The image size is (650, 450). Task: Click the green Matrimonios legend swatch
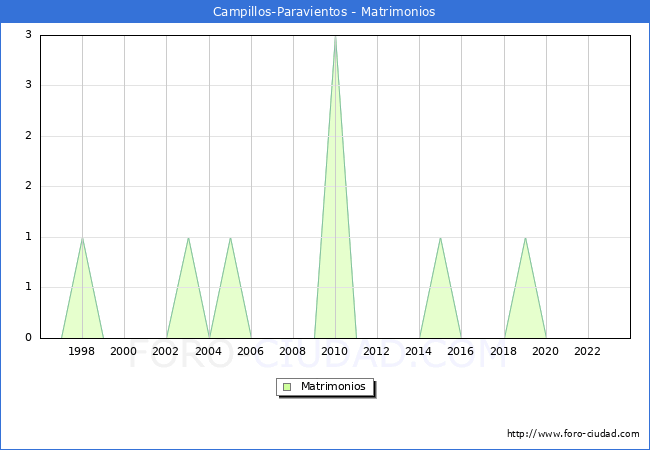click(x=286, y=386)
